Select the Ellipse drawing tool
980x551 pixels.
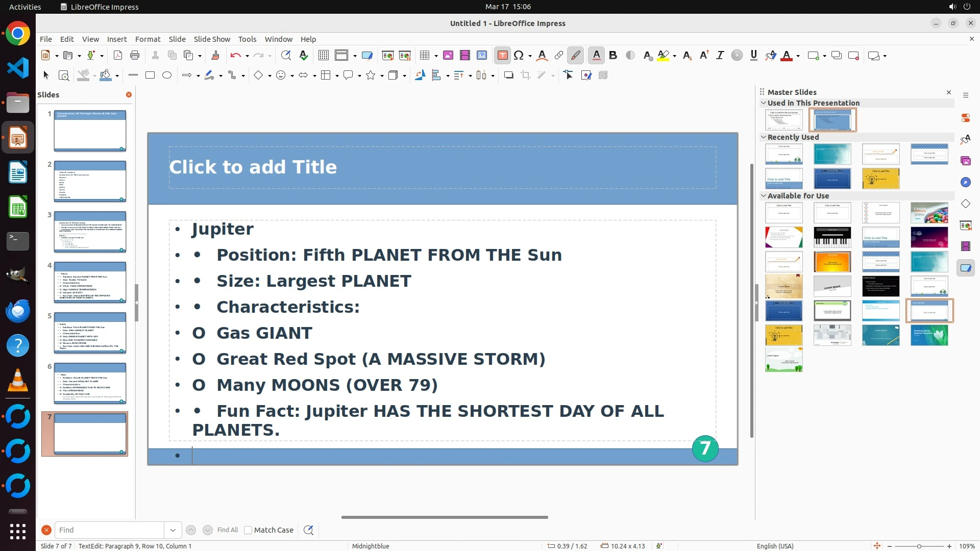[x=167, y=76]
